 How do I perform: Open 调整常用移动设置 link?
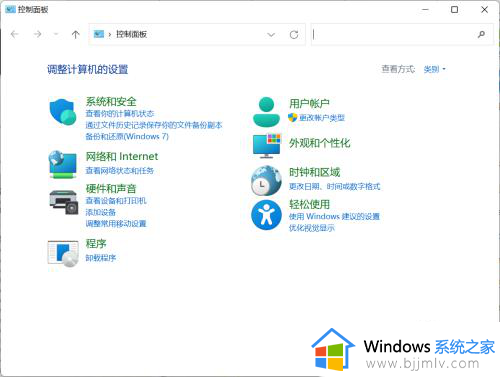point(116,223)
